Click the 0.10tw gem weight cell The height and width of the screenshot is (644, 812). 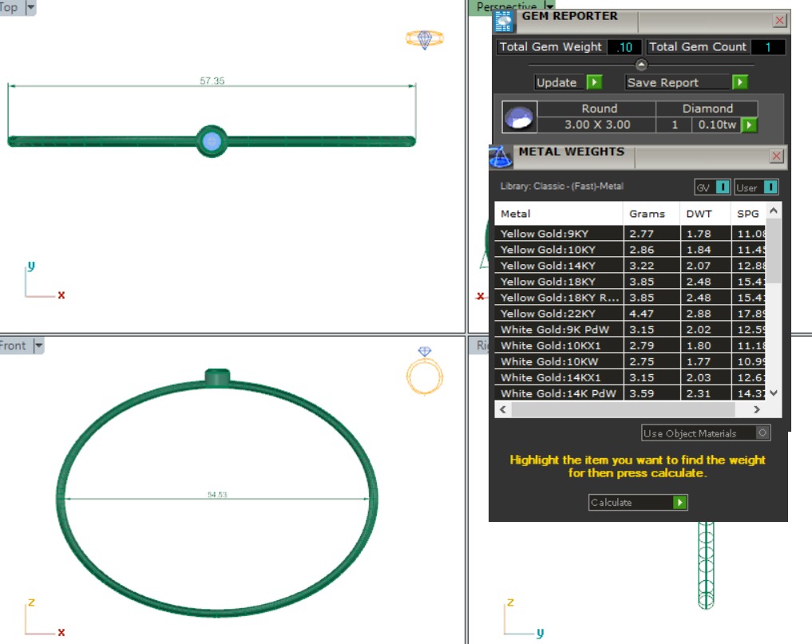click(717, 124)
